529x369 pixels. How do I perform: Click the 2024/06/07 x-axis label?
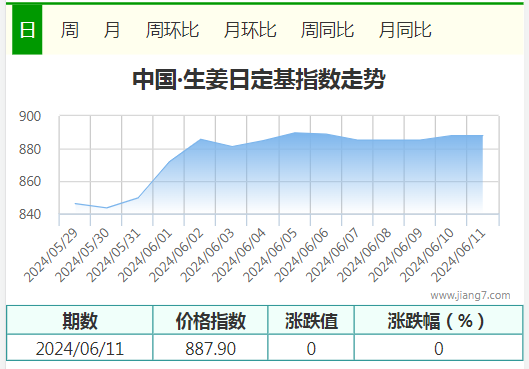[333, 255]
